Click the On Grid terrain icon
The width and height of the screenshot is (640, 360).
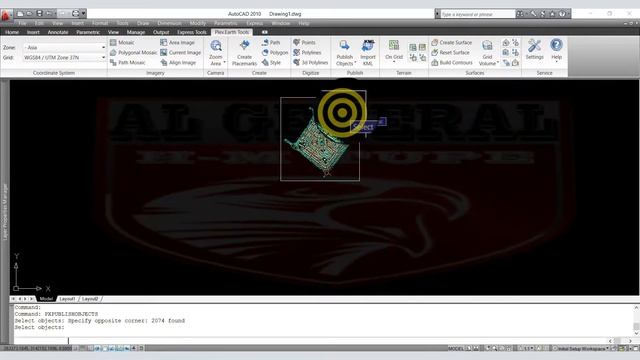[394, 46]
